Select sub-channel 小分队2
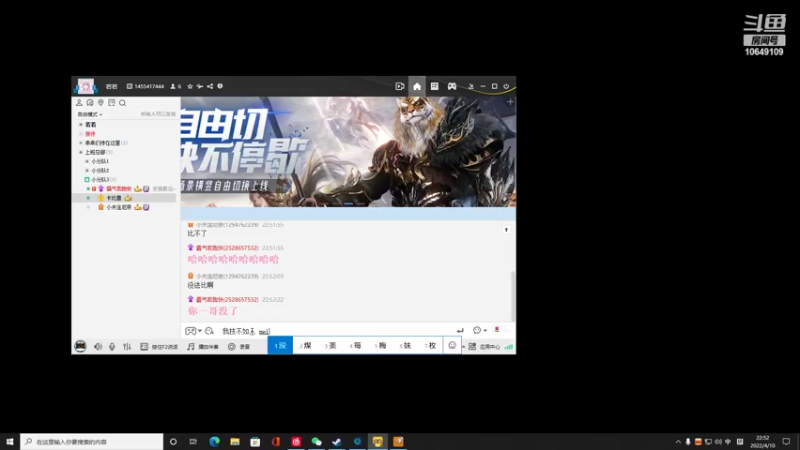This screenshot has height=450, width=800. click(99, 170)
